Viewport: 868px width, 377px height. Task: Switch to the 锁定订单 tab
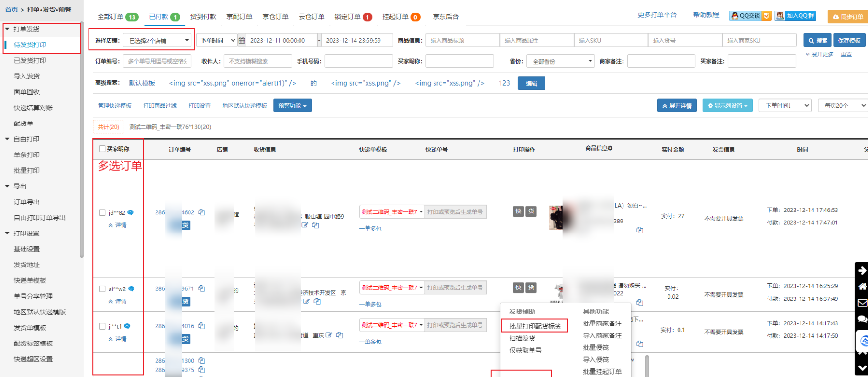353,17
